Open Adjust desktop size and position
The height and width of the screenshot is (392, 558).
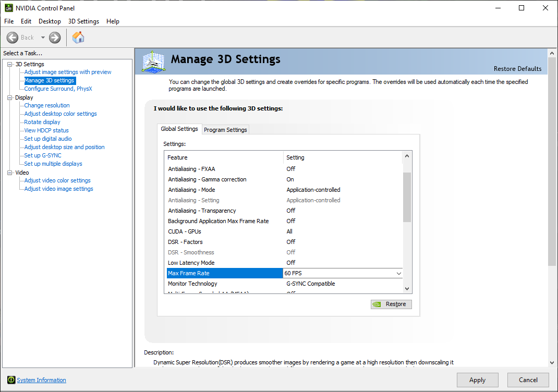pyautogui.click(x=65, y=147)
